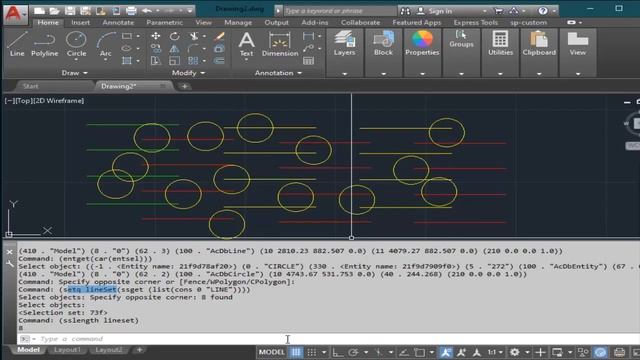The image size is (640, 360).
Task: Open the Express Tools tab
Action: pyautogui.click(x=476, y=22)
